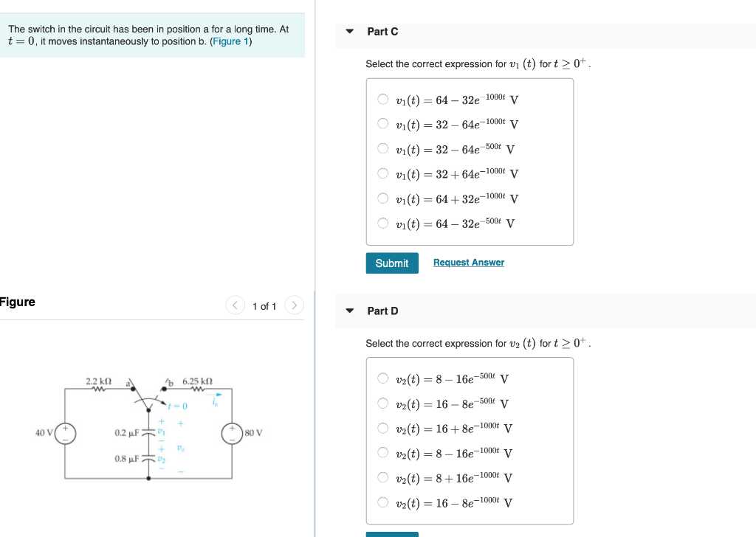
Task: Collapse the Part D section triangle
Action: 349,311
